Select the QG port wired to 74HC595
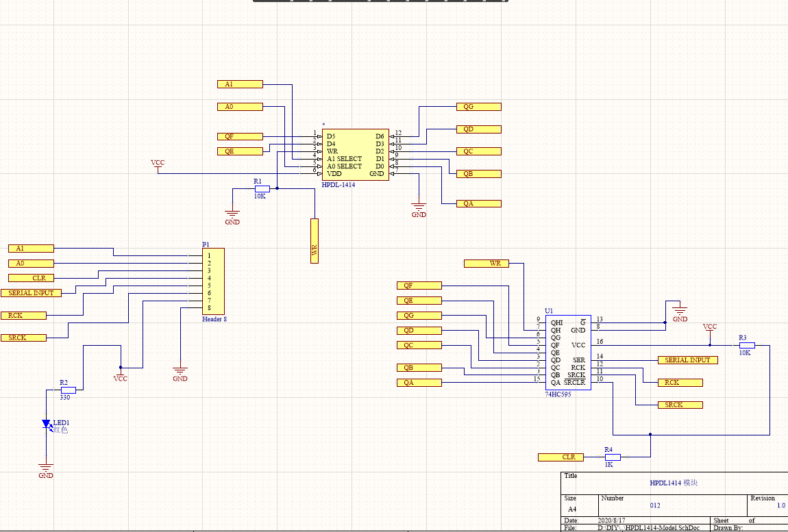Image resolution: width=788 pixels, height=532 pixels. point(419,316)
